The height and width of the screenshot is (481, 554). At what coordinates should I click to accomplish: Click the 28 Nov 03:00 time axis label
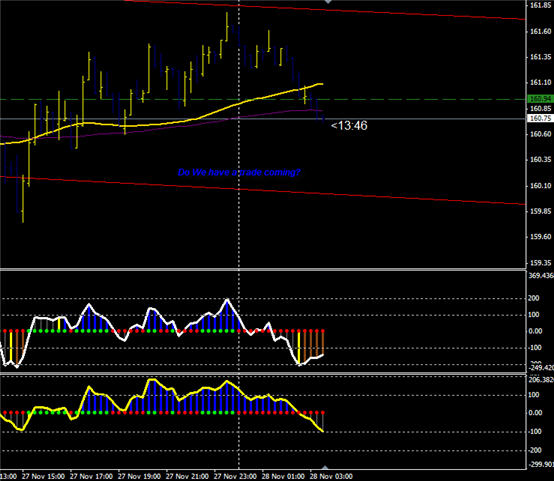click(x=331, y=476)
